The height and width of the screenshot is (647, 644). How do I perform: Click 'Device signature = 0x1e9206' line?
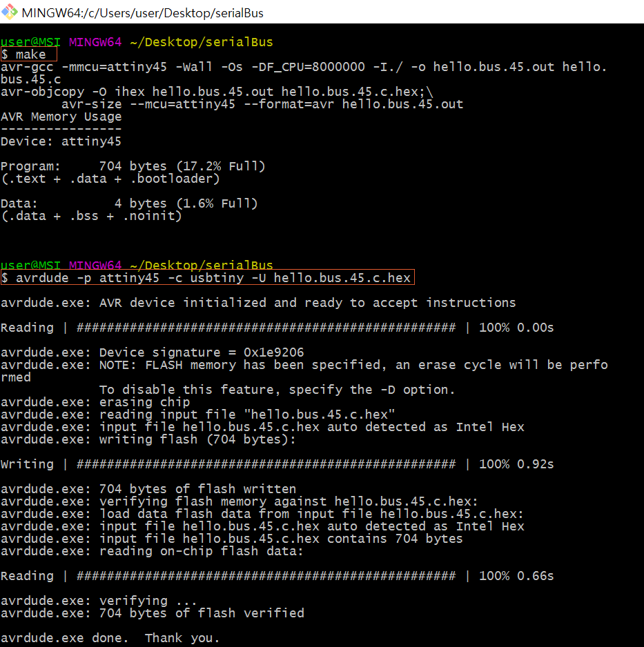point(153,352)
